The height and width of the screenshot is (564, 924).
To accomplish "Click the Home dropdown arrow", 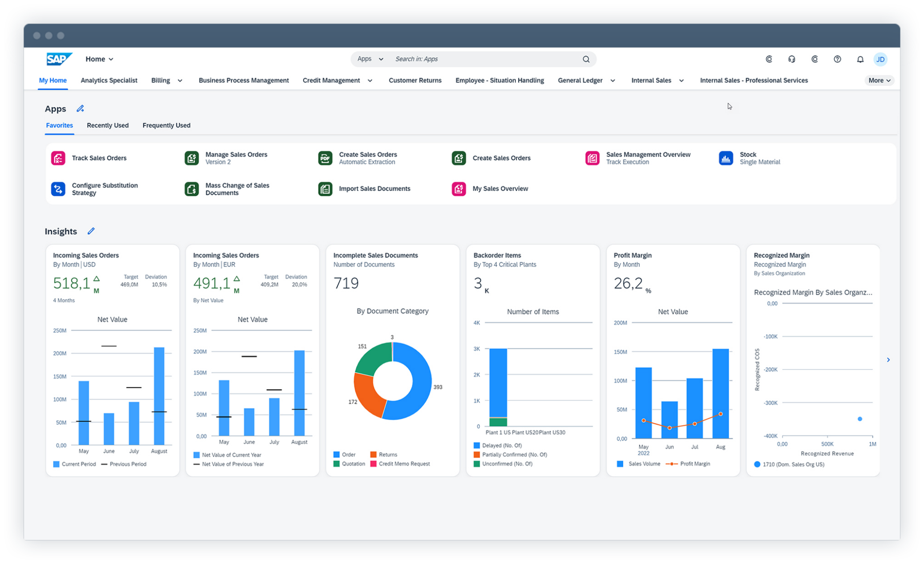I will point(112,59).
